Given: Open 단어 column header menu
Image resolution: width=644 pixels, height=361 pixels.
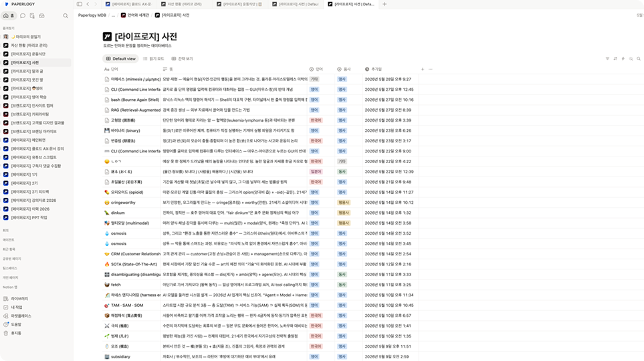Looking at the screenshot, I should [x=132, y=70].
